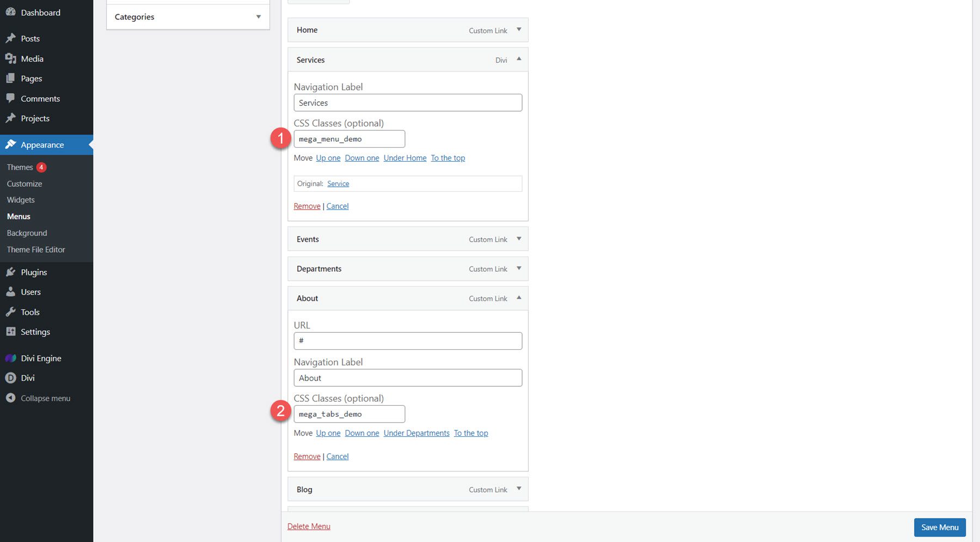Expand the Categories dropdown

pos(258,16)
